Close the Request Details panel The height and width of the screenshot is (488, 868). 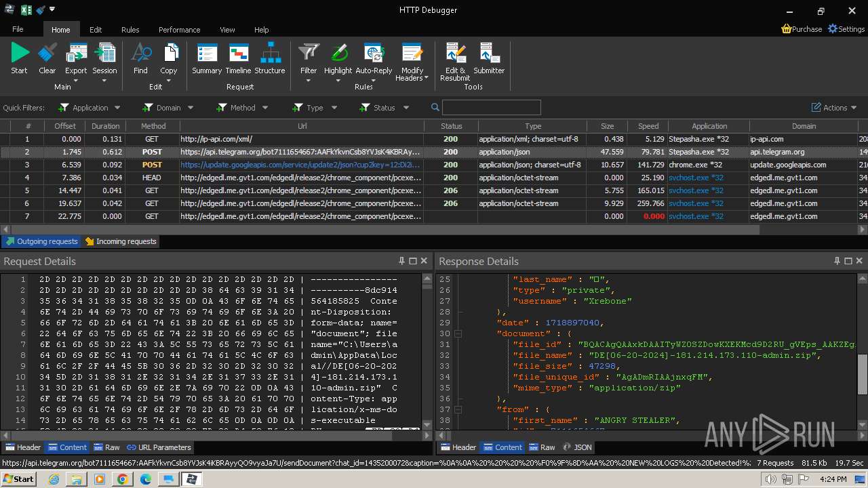click(x=424, y=261)
